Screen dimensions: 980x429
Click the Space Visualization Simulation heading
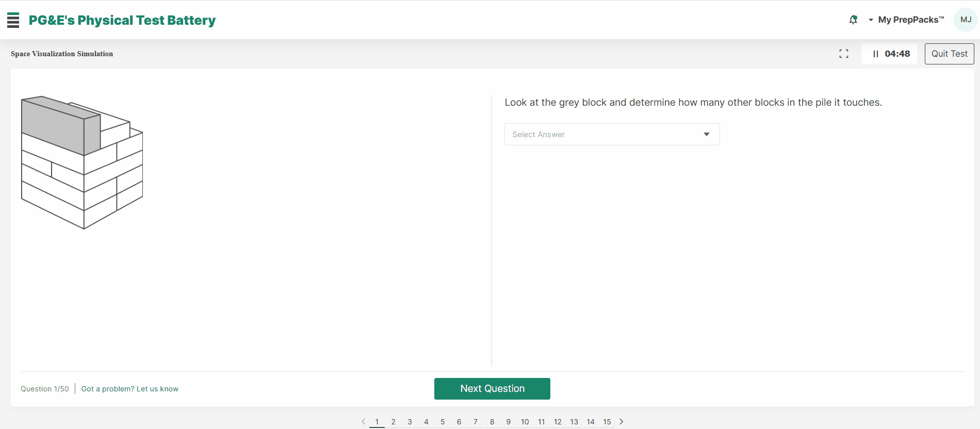point(62,54)
